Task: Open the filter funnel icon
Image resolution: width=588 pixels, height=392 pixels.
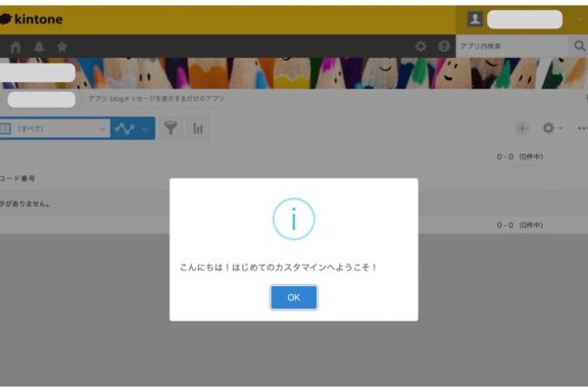Action: coord(171,128)
